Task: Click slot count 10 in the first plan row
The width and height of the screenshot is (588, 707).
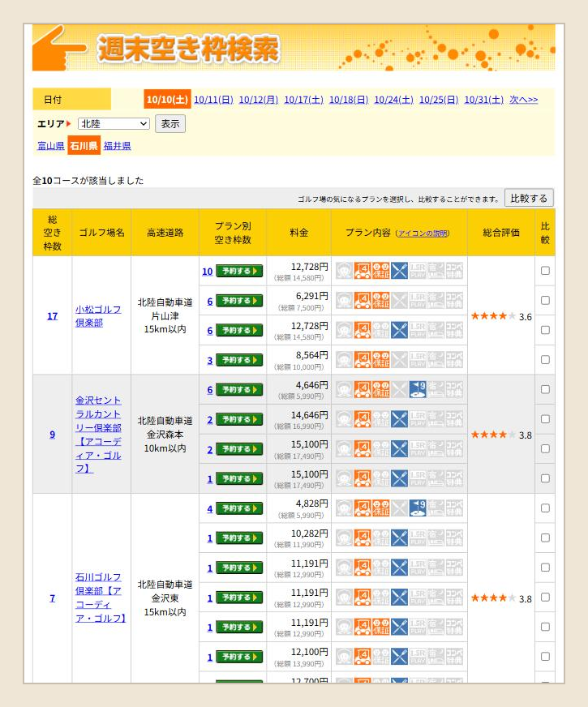Action: point(207,272)
